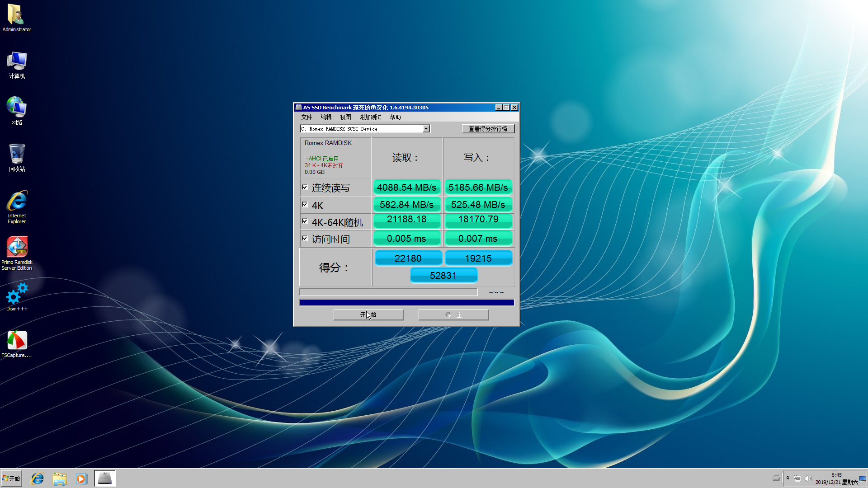The image size is (868, 488).
Task: Click the total score 52831
Action: click(443, 275)
